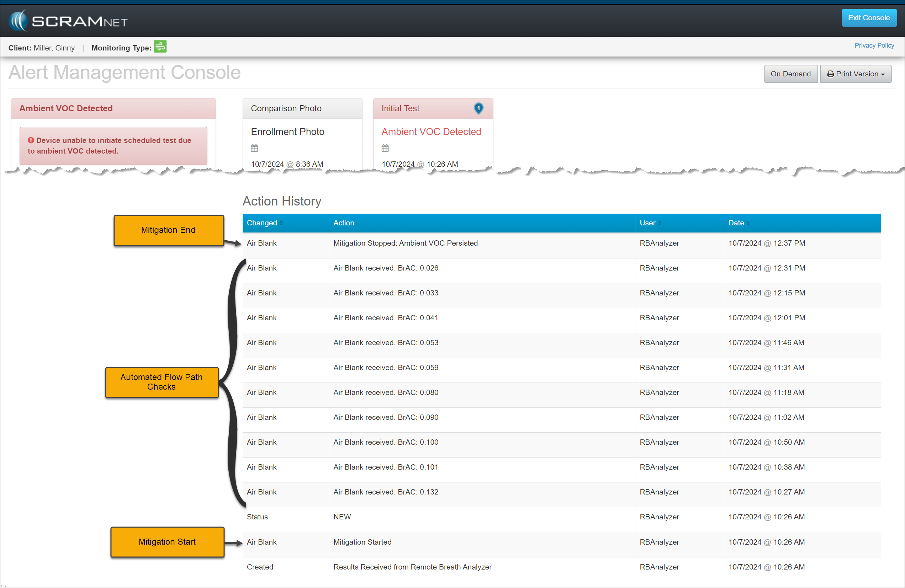Click the Action column header
This screenshot has height=588, width=905.
(344, 223)
